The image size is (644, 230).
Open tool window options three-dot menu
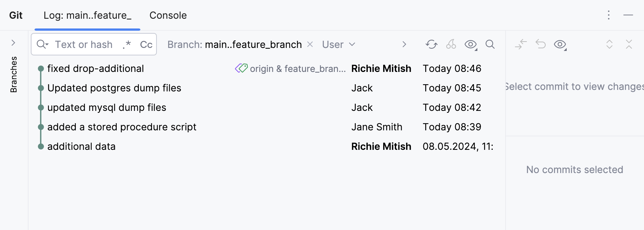click(x=609, y=15)
